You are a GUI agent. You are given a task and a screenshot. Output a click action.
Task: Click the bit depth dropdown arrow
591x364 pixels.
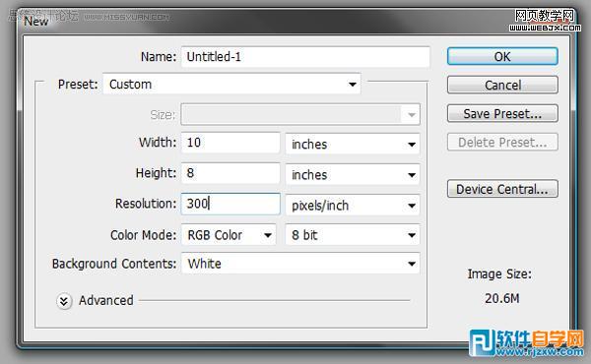[412, 235]
